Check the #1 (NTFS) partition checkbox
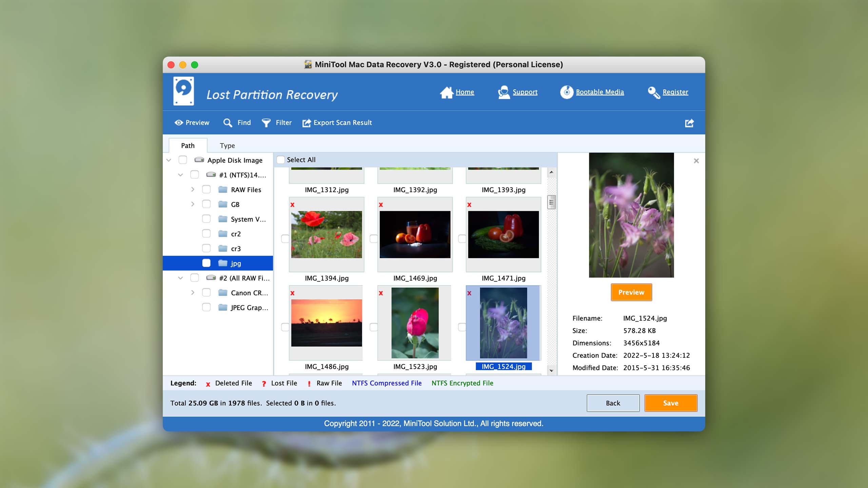The image size is (868, 488). coord(195,175)
